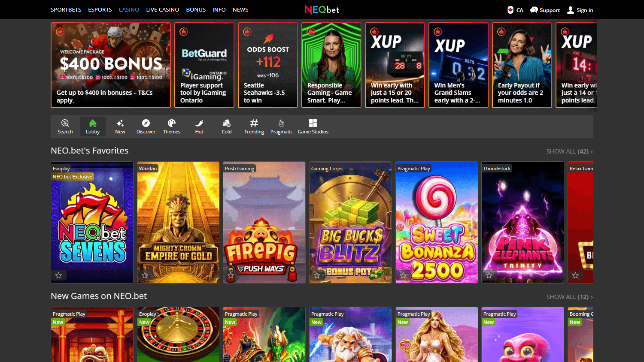This screenshot has height=362, width=644.
Task: Launch Fire Pig Push Ways game
Action: click(264, 222)
